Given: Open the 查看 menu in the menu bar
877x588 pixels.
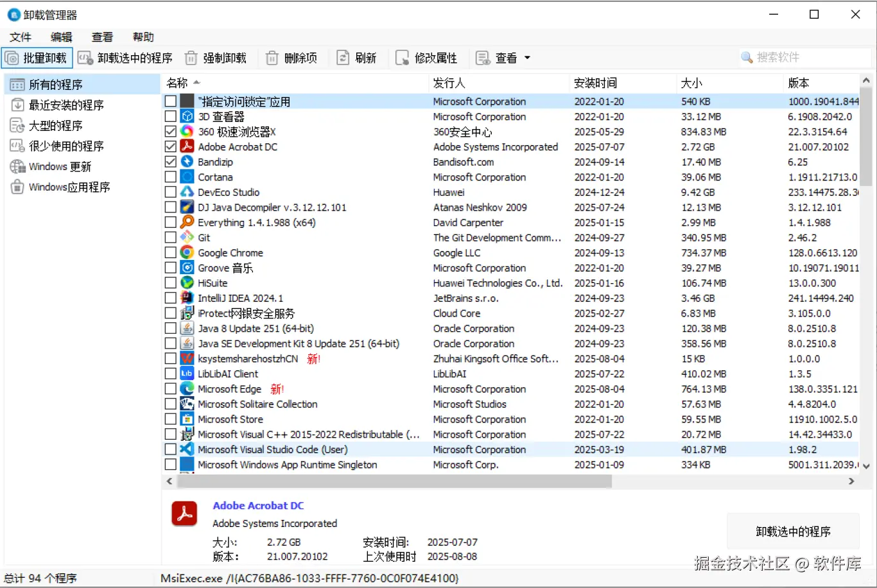Looking at the screenshot, I should click(x=102, y=37).
